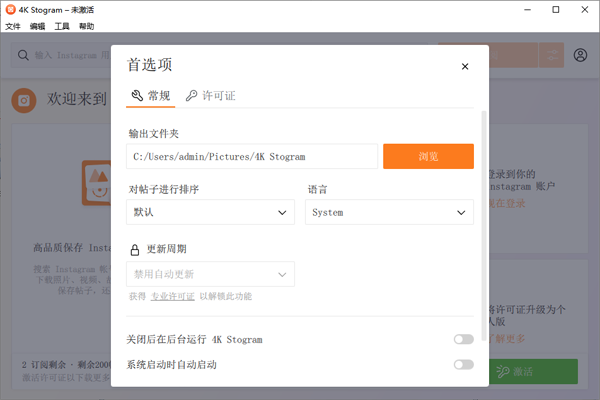
Task: Click the 输出文件夹 label text
Action: (x=153, y=134)
